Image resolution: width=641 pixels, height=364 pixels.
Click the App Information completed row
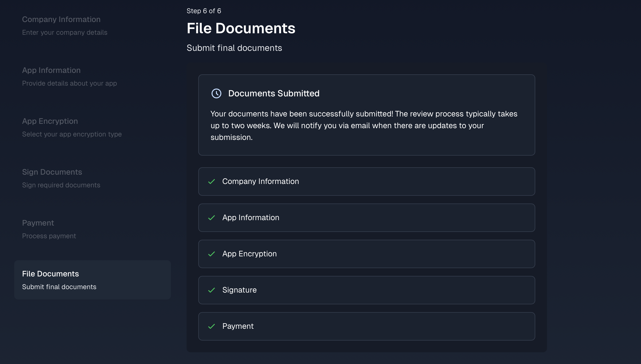point(367,218)
